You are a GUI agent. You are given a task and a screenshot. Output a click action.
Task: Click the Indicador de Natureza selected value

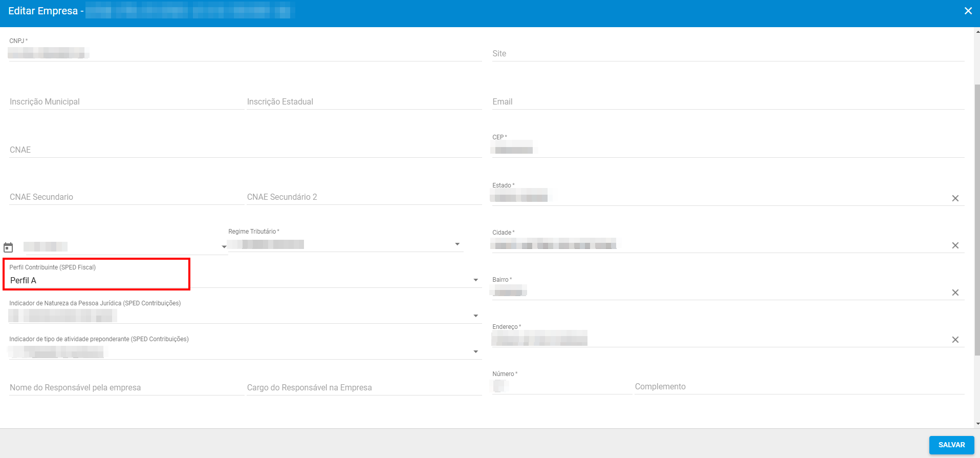click(x=62, y=316)
